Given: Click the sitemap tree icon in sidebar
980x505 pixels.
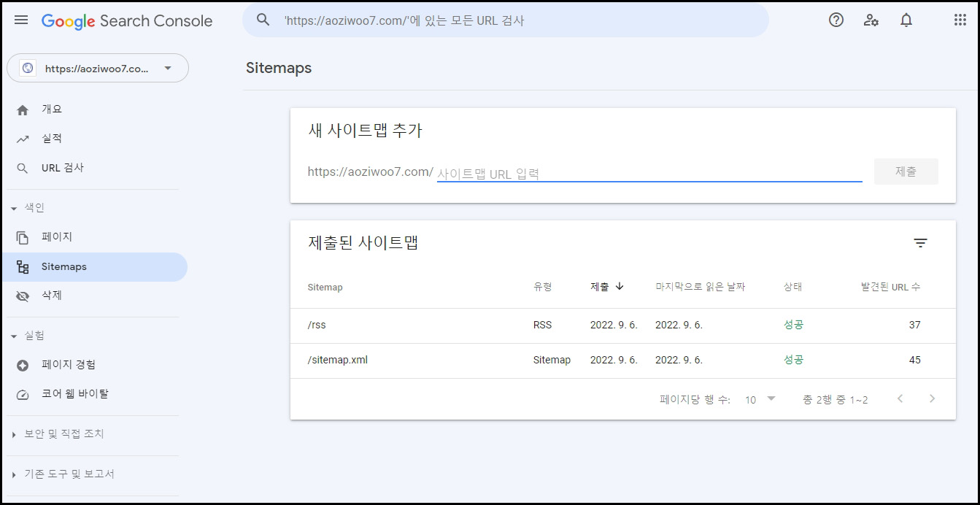Looking at the screenshot, I should [x=23, y=267].
